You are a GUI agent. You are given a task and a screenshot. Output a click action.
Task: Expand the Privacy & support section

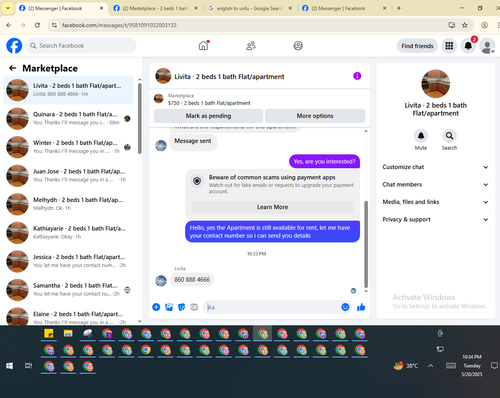[435, 219]
